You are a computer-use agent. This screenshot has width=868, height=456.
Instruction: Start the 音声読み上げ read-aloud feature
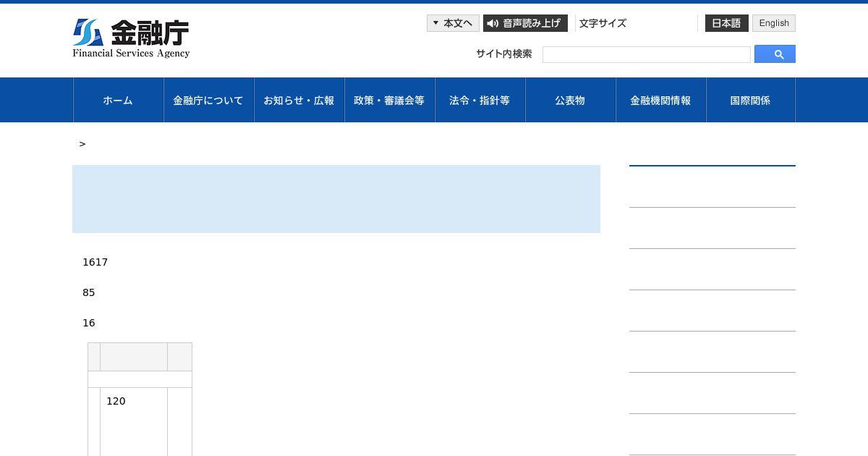(x=525, y=23)
